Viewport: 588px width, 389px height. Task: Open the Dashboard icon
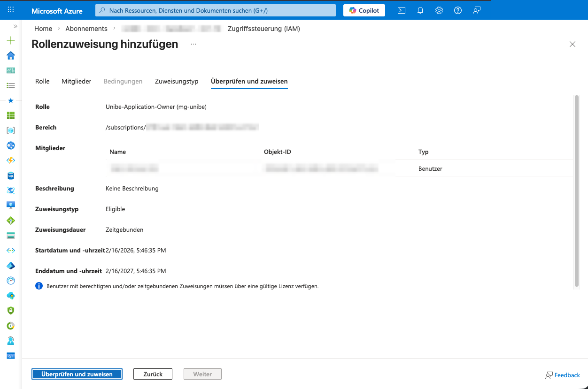coord(10,70)
